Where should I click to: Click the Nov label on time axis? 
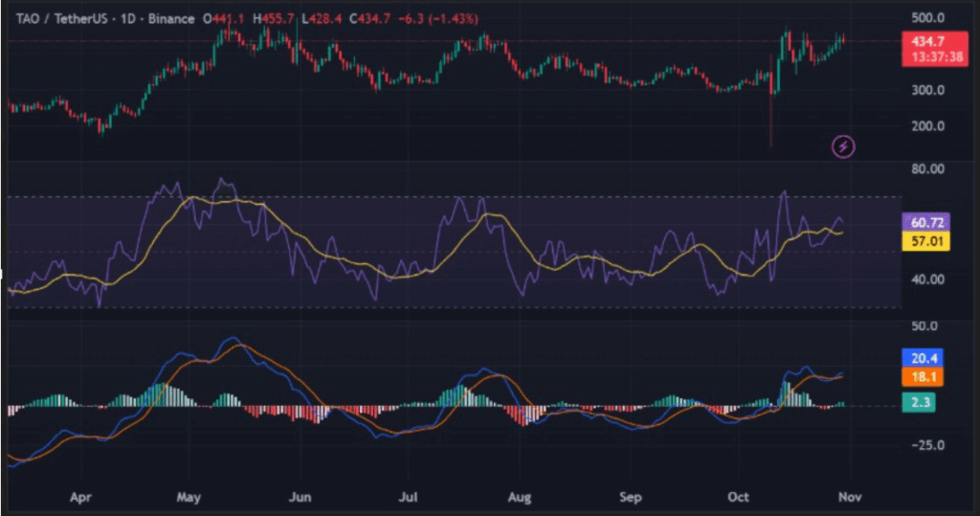click(849, 498)
